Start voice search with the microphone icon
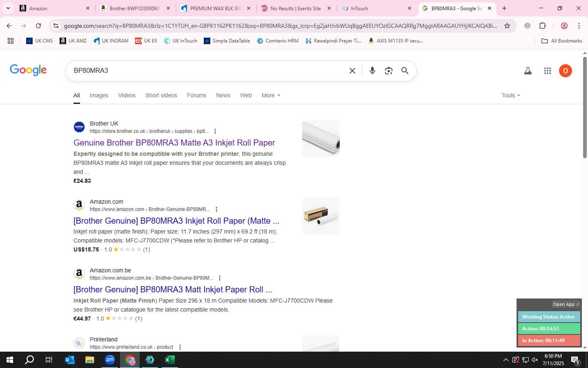The height and width of the screenshot is (368, 588). (372, 71)
